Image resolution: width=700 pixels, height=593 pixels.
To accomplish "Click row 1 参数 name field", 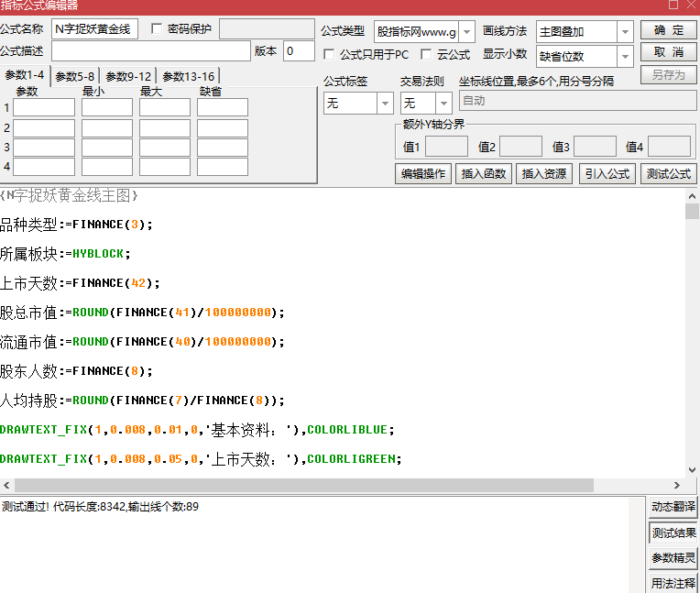I will (44, 107).
